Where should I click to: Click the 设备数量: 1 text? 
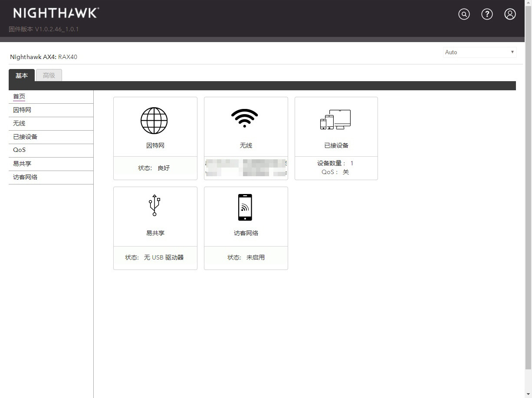(x=335, y=163)
